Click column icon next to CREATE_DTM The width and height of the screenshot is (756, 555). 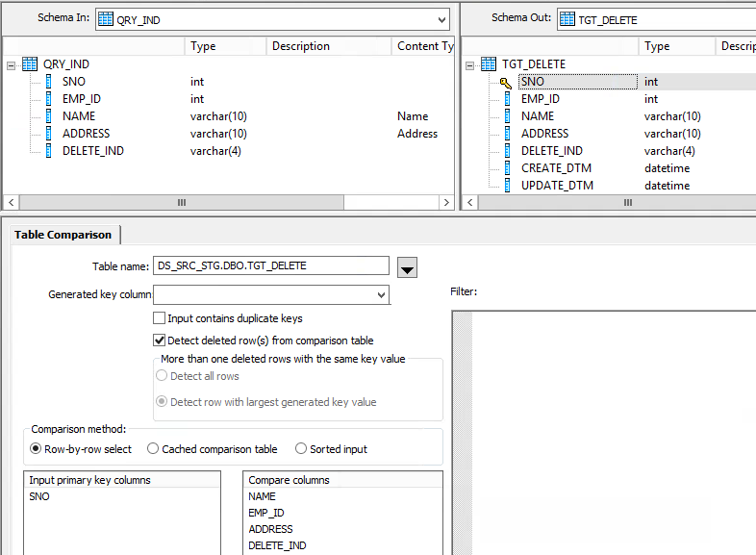tap(507, 168)
